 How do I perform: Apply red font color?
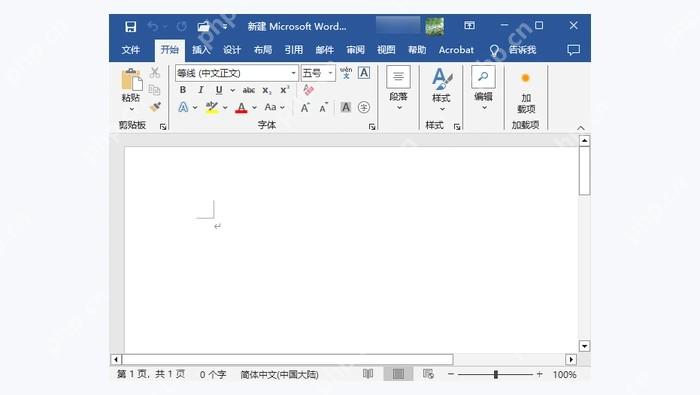(241, 108)
